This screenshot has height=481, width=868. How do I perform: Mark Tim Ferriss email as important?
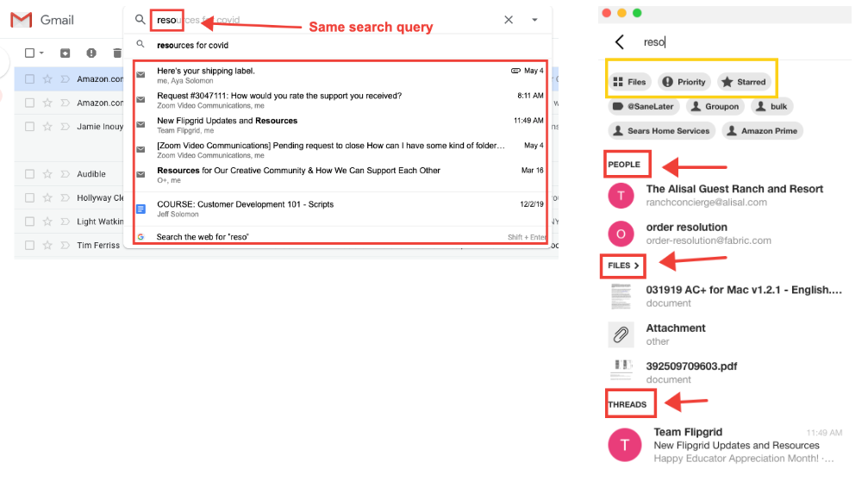click(66, 245)
